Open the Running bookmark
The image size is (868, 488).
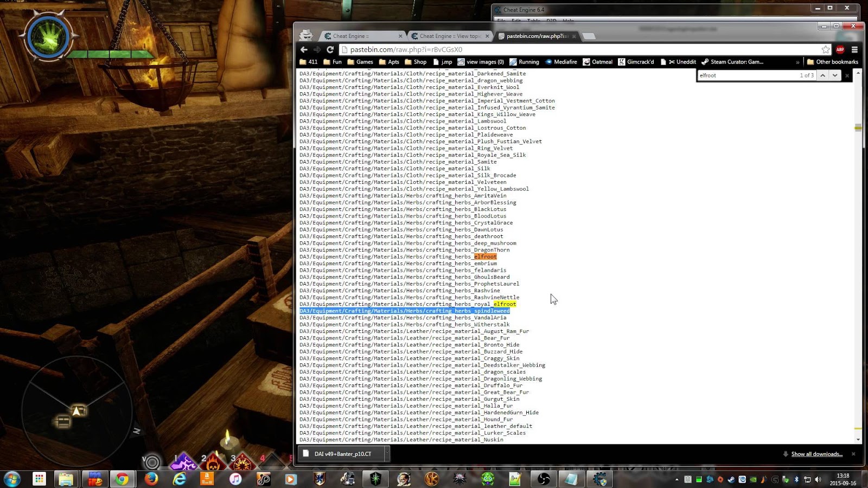524,62
